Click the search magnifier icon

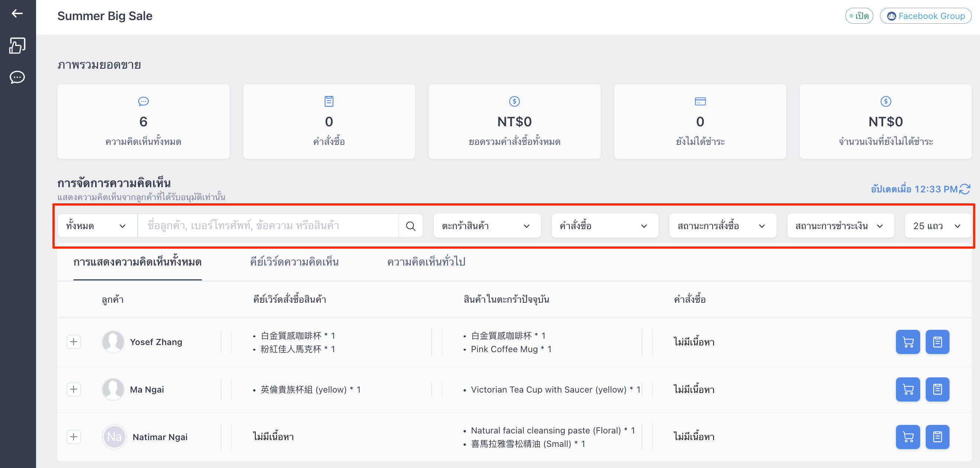tap(410, 226)
